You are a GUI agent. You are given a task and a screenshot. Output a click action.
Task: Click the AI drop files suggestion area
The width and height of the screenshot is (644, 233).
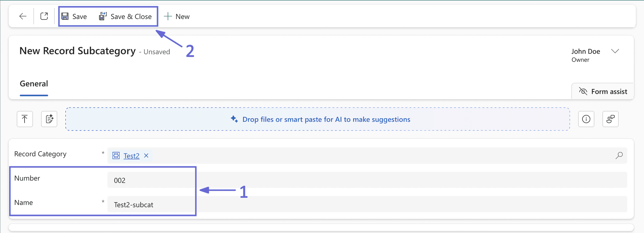click(318, 119)
